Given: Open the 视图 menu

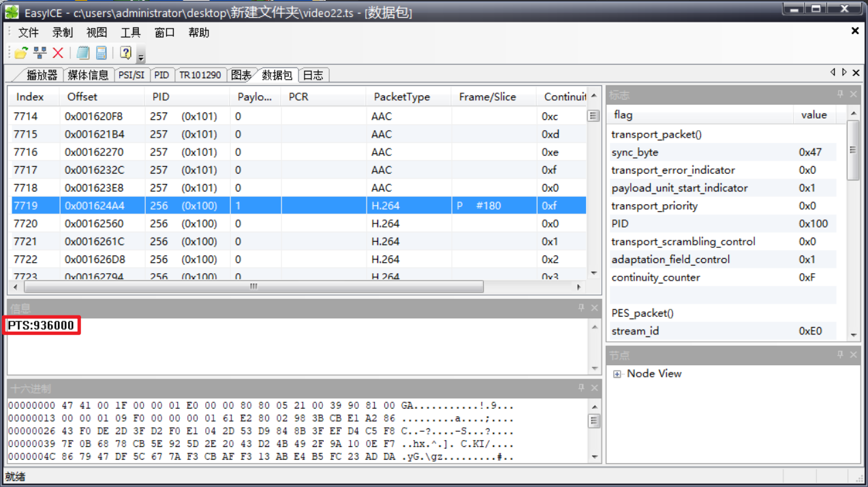Looking at the screenshot, I should [97, 33].
